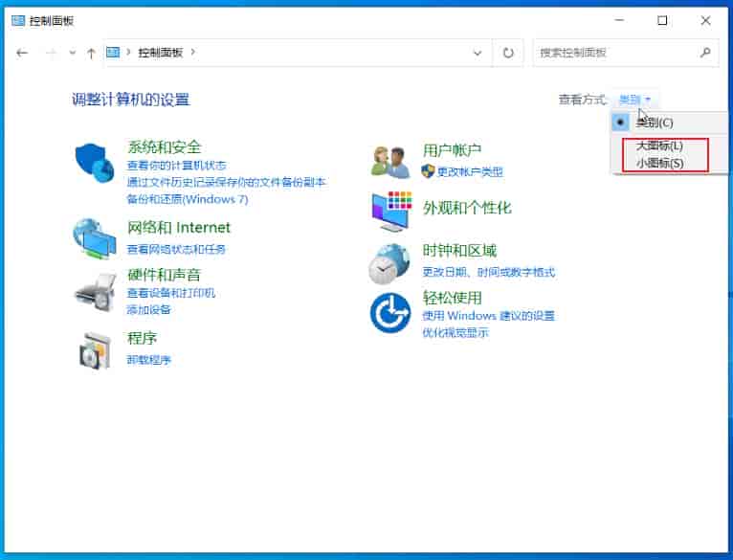Screen dimensions: 733x560
Task: Click the refresh button in address bar
Action: (508, 53)
